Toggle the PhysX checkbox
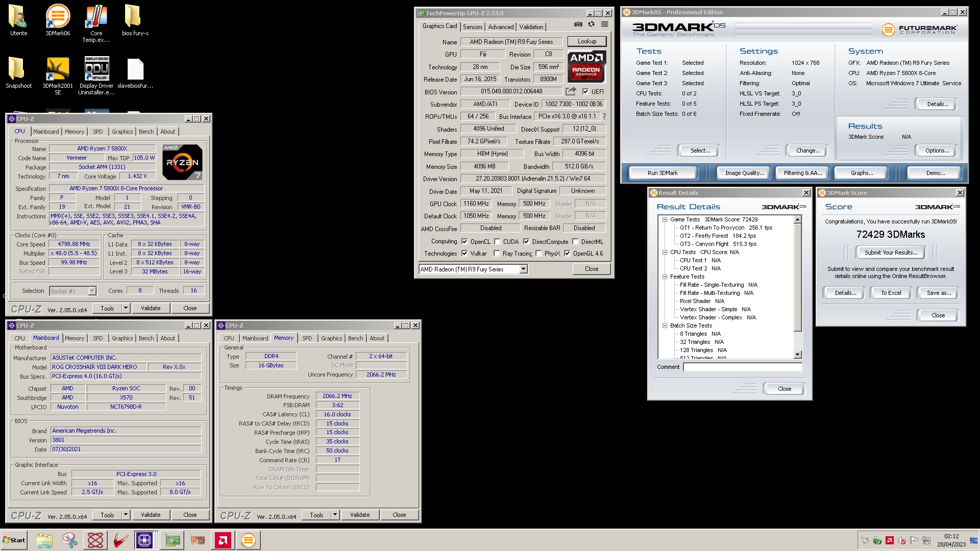The height and width of the screenshot is (551, 980). [538, 253]
